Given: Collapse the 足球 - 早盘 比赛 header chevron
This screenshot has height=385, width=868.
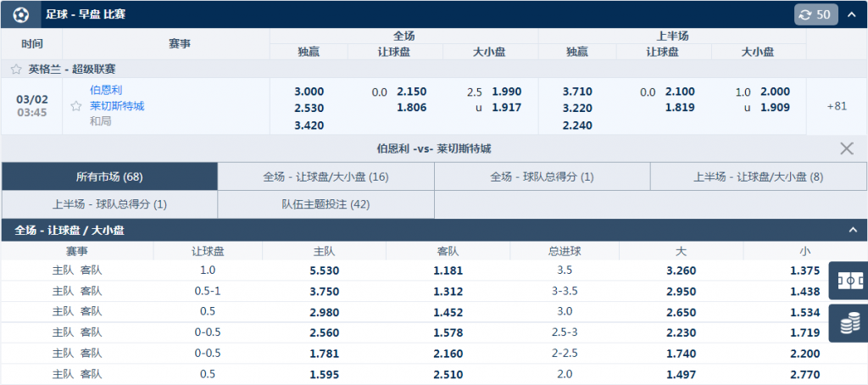Looking at the screenshot, I should click(852, 14).
